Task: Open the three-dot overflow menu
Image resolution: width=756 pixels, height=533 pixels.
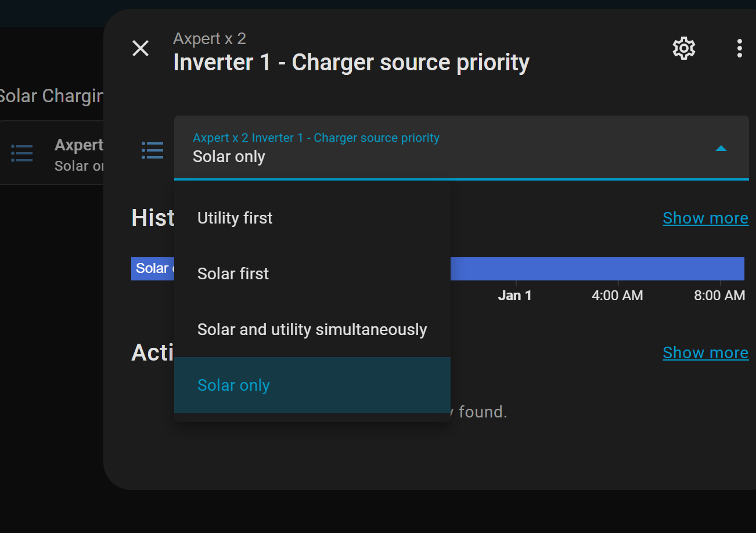Action: (739, 48)
